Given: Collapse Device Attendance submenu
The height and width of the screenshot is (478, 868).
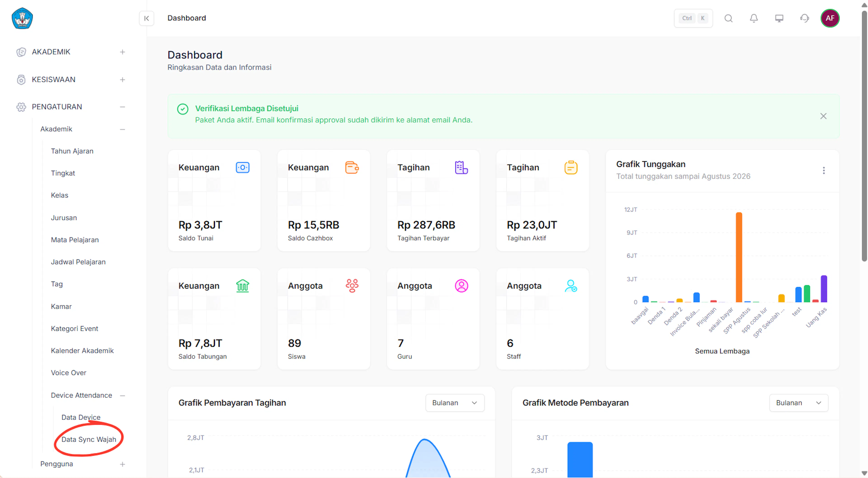Looking at the screenshot, I should pos(122,396).
